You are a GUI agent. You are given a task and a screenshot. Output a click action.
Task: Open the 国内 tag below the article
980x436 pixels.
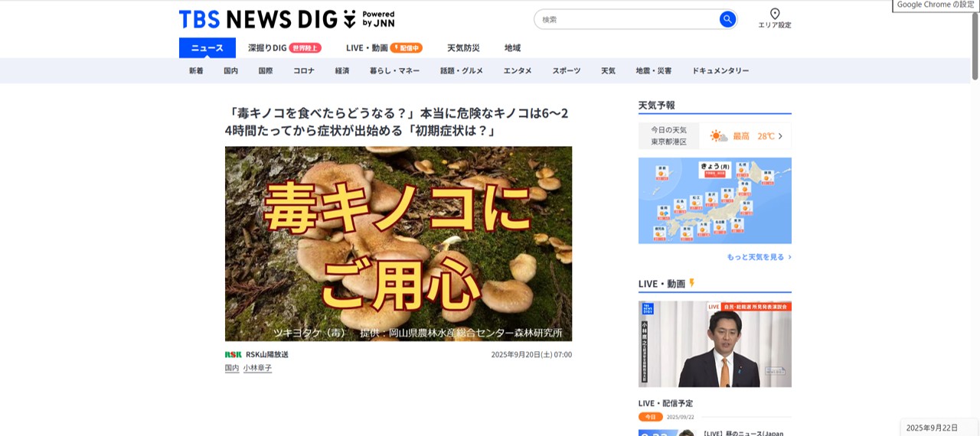pyautogui.click(x=232, y=368)
